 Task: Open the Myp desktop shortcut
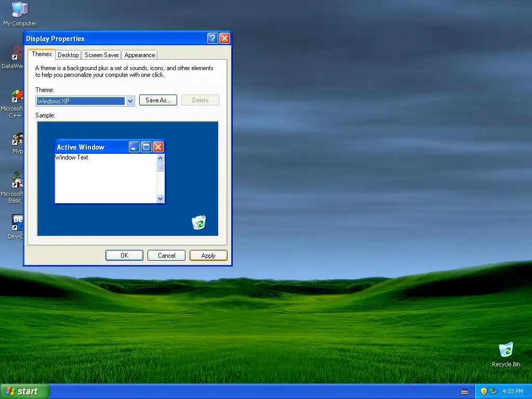17,143
